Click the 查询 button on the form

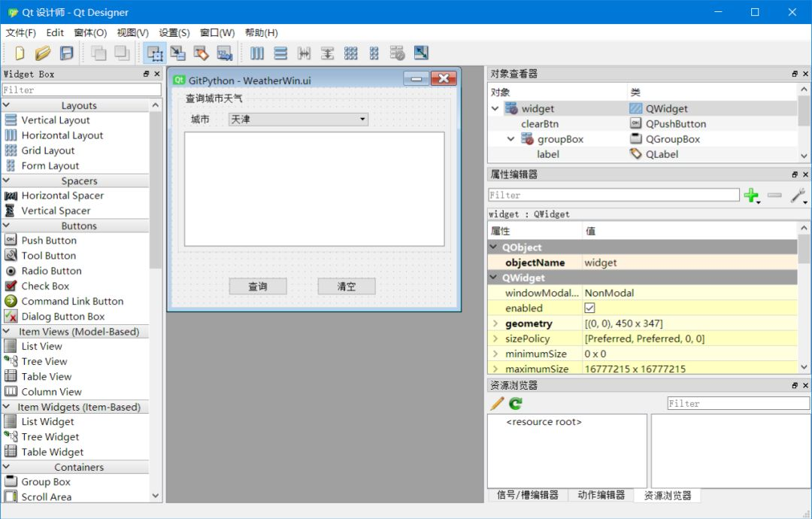pos(258,287)
